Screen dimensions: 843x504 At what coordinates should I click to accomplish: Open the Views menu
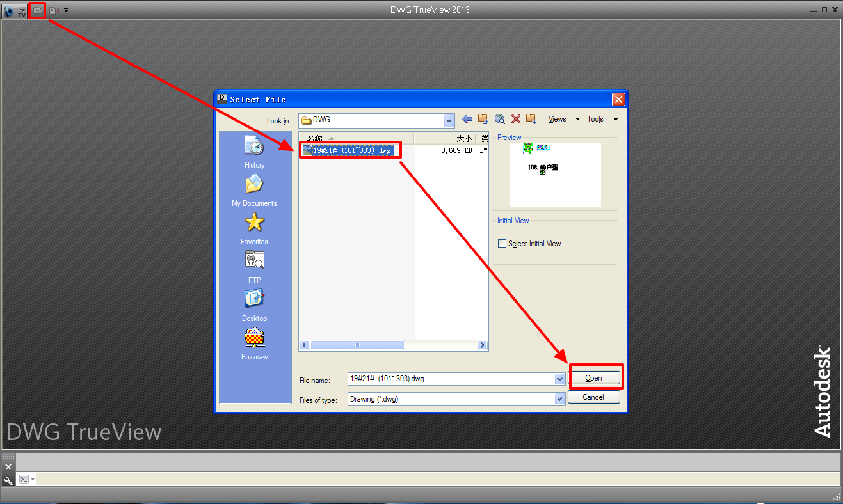click(x=564, y=119)
